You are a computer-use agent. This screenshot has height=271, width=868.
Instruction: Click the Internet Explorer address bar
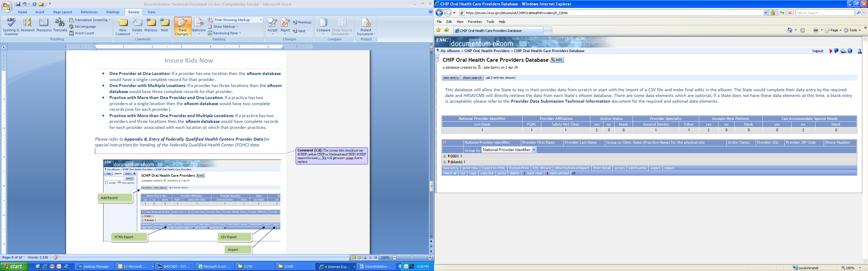click(613, 13)
